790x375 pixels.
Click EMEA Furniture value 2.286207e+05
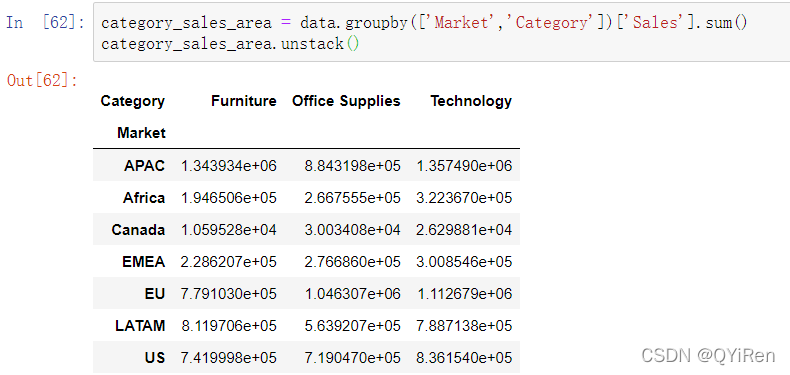229,262
